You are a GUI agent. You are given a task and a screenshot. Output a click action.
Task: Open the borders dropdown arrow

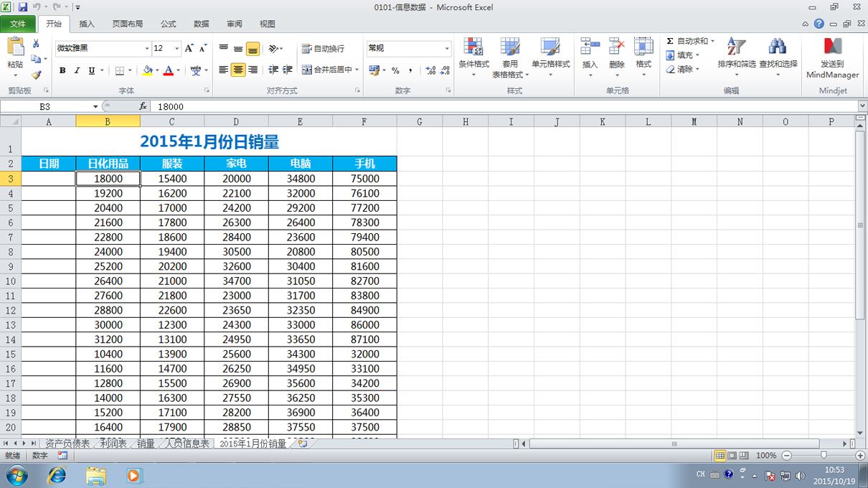130,70
